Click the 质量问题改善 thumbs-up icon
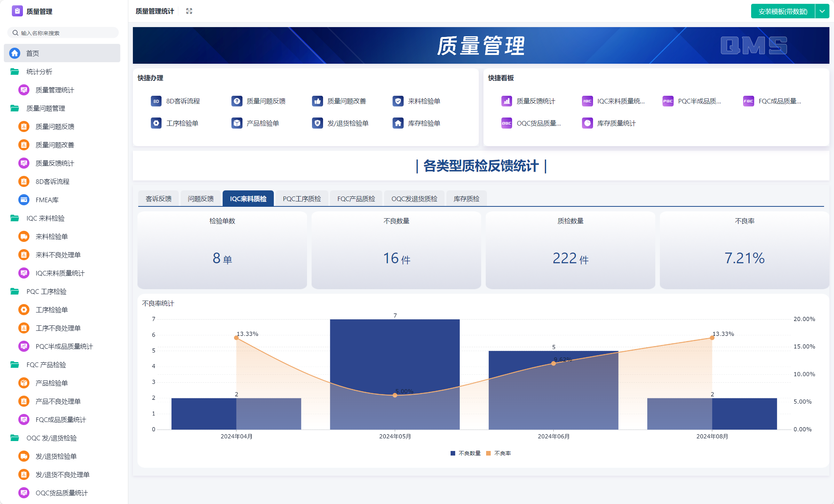This screenshot has width=834, height=504. click(317, 101)
